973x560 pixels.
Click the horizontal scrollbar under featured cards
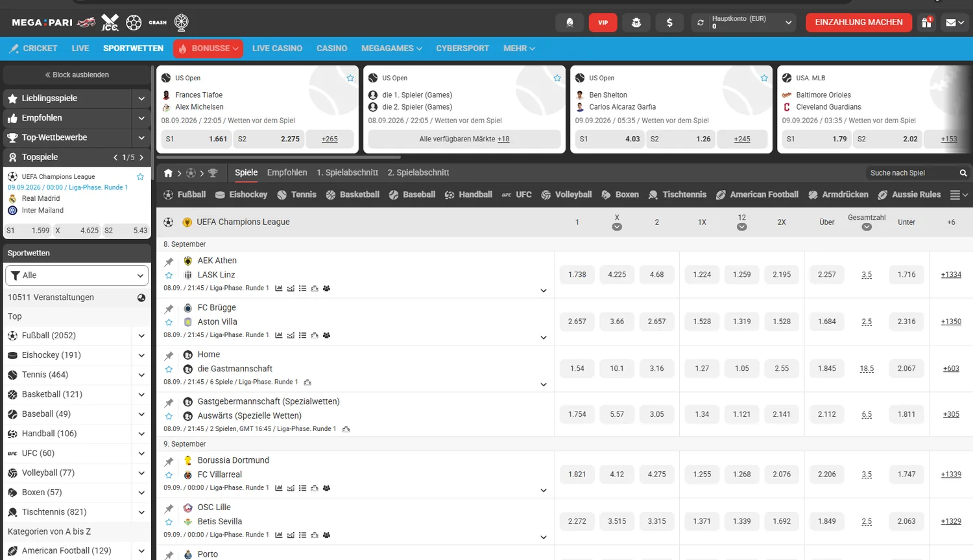(279, 157)
